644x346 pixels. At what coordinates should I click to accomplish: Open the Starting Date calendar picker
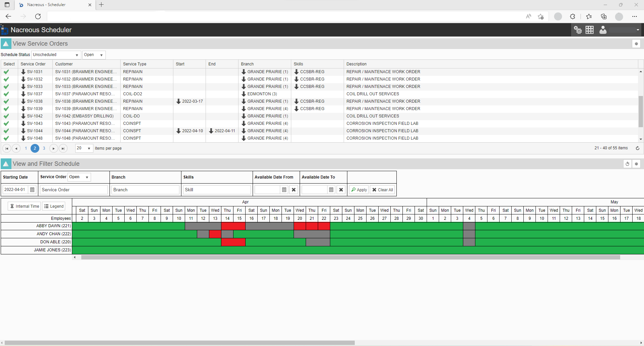32,190
